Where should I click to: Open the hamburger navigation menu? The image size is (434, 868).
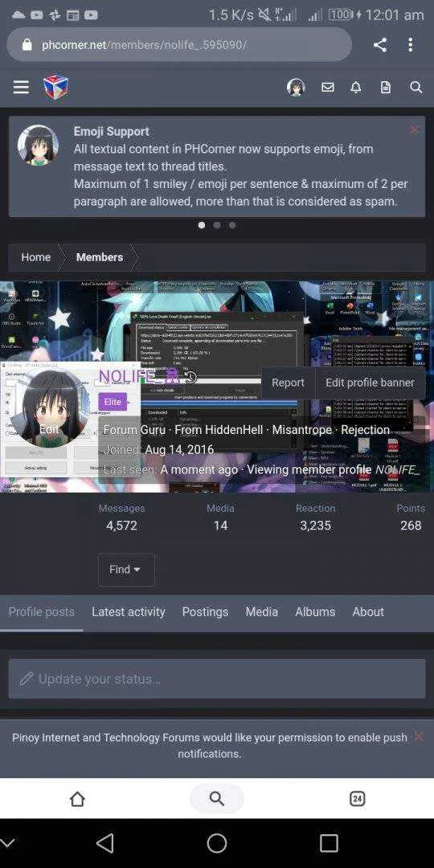click(x=21, y=87)
